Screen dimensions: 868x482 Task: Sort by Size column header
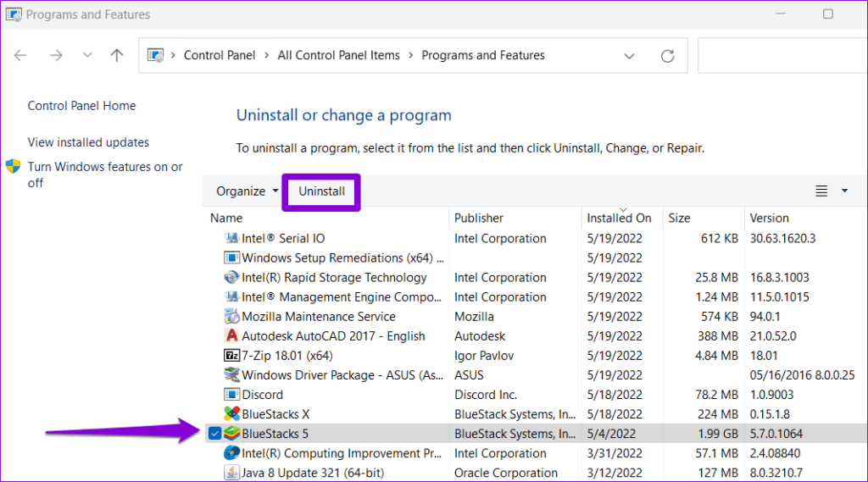click(x=679, y=218)
